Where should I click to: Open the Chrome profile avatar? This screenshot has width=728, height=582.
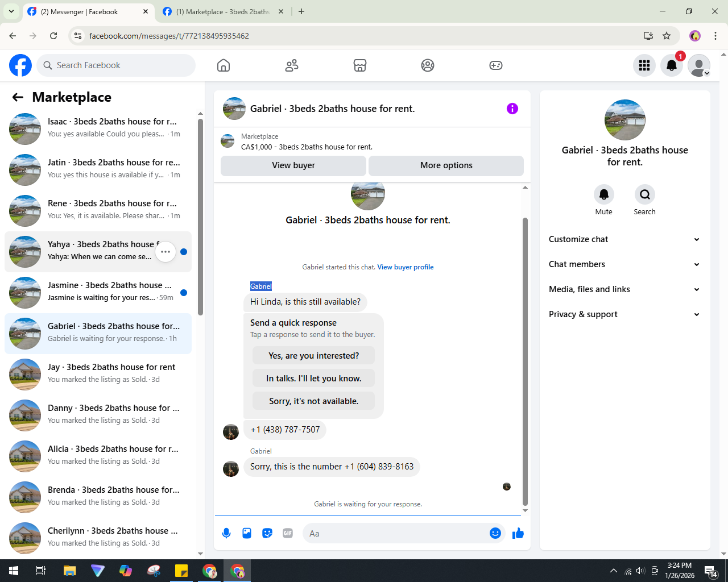coord(695,36)
